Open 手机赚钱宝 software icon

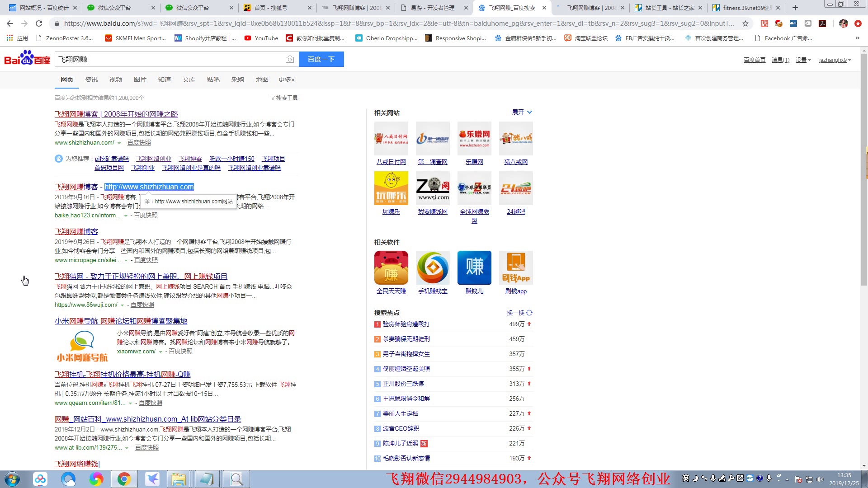coord(433,268)
